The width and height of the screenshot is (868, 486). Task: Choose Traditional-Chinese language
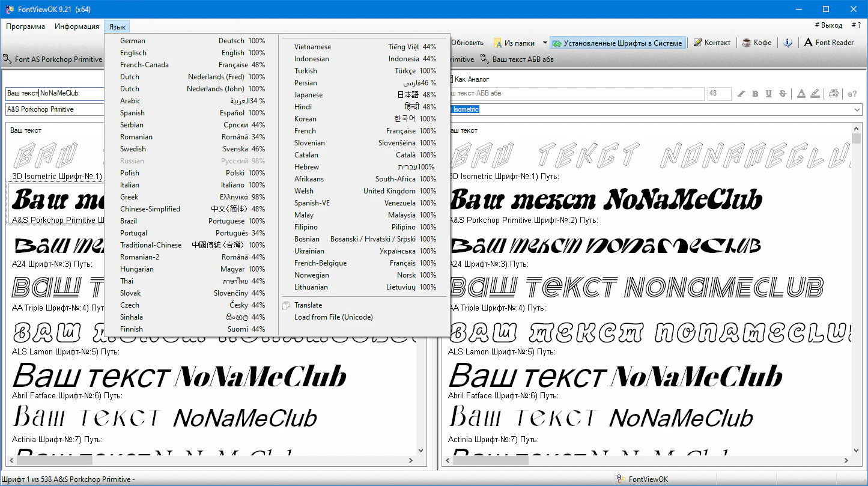point(191,245)
